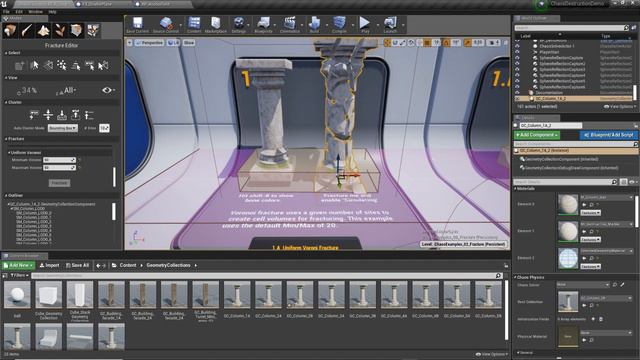Select the Fracture mode icon
The width and height of the screenshot is (640, 360).
(93, 30)
